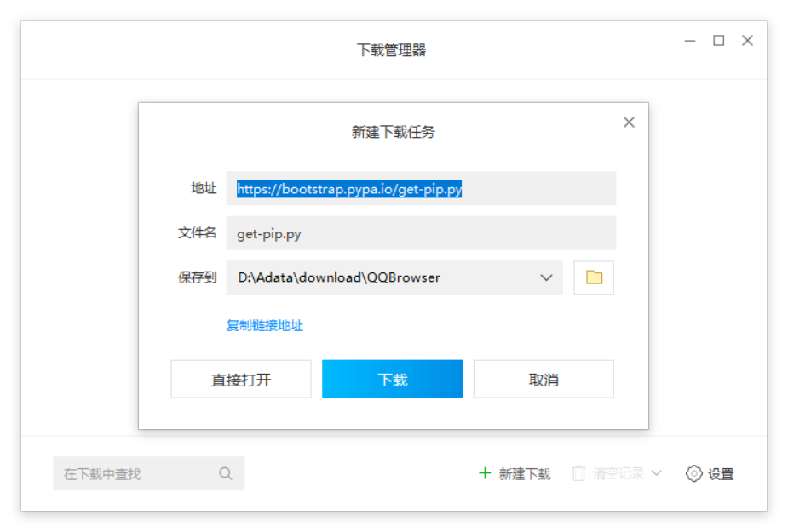
Task: Click the magnifier icon in the search box
Action: point(225,473)
